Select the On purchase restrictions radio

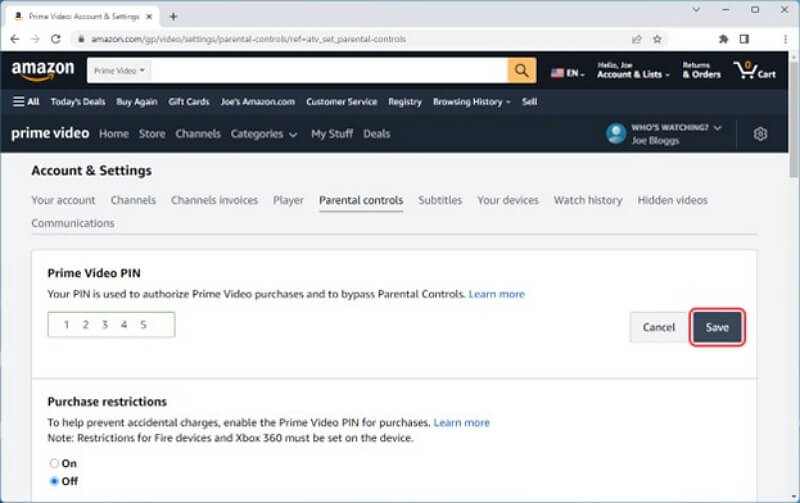(54, 463)
